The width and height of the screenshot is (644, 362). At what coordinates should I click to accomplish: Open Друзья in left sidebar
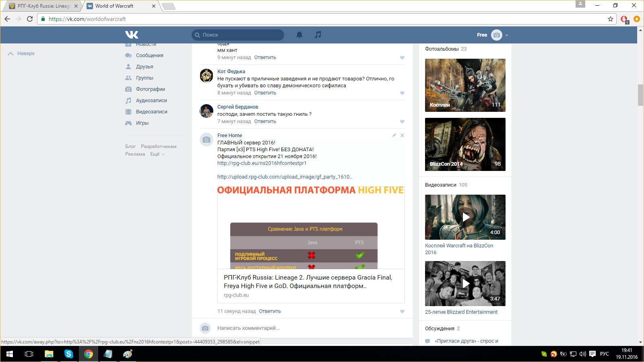[144, 67]
